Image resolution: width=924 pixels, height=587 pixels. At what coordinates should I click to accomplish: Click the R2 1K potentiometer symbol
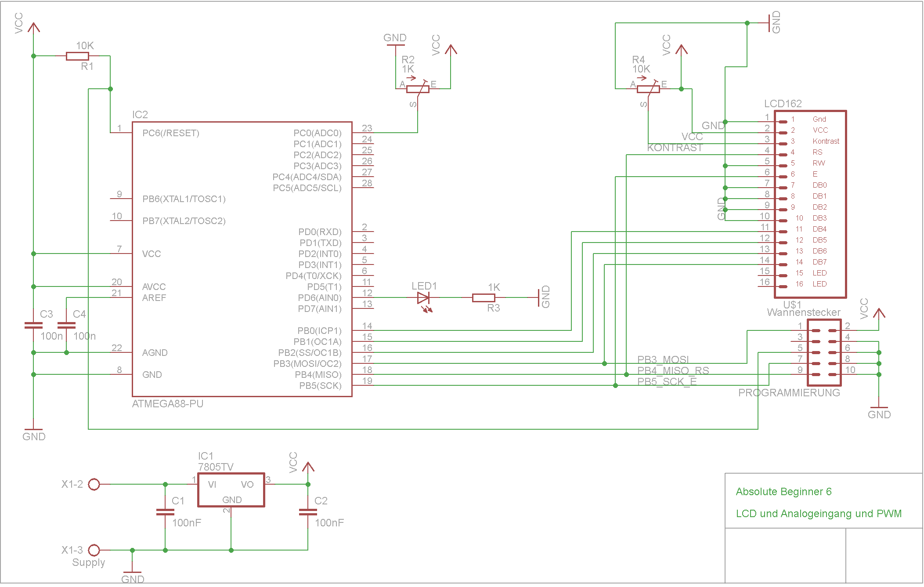tap(417, 89)
